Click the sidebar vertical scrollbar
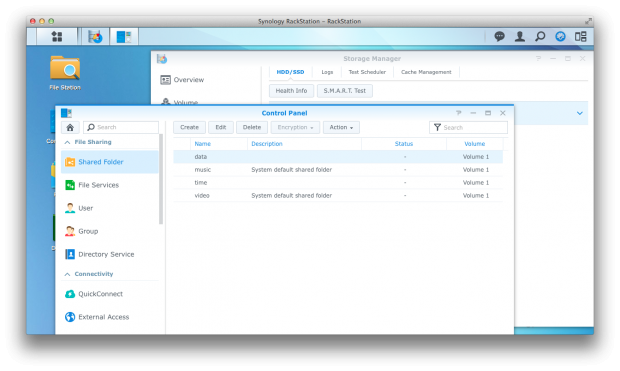The width and height of the screenshot is (620, 371). pos(161,179)
